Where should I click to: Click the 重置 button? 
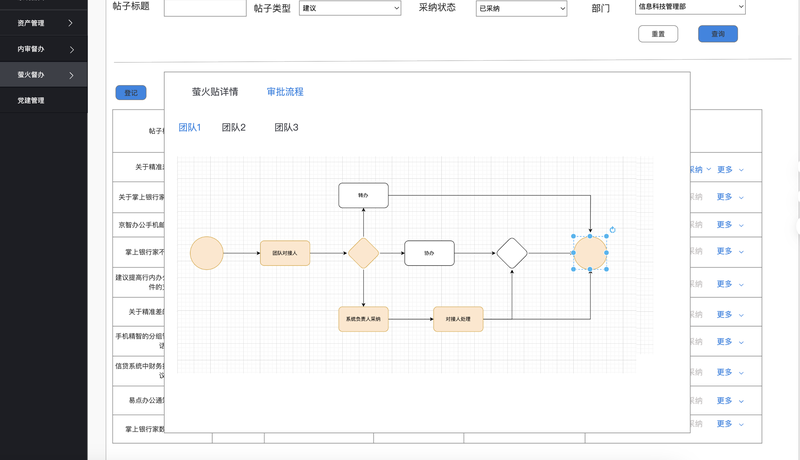pyautogui.click(x=658, y=34)
